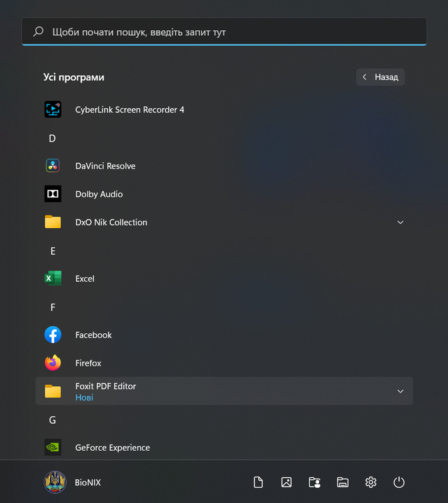The height and width of the screenshot is (503, 448).
Task: Click the 'Foxit PDF Editor' label
Action: point(106,386)
